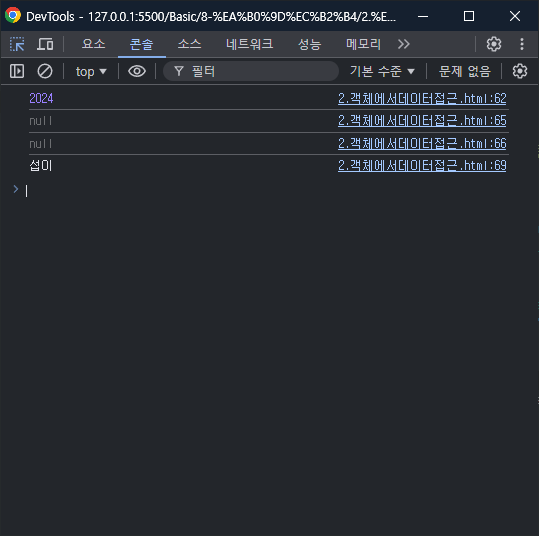Expand more tabs with double chevron
This screenshot has height=536, width=539.
(x=404, y=44)
